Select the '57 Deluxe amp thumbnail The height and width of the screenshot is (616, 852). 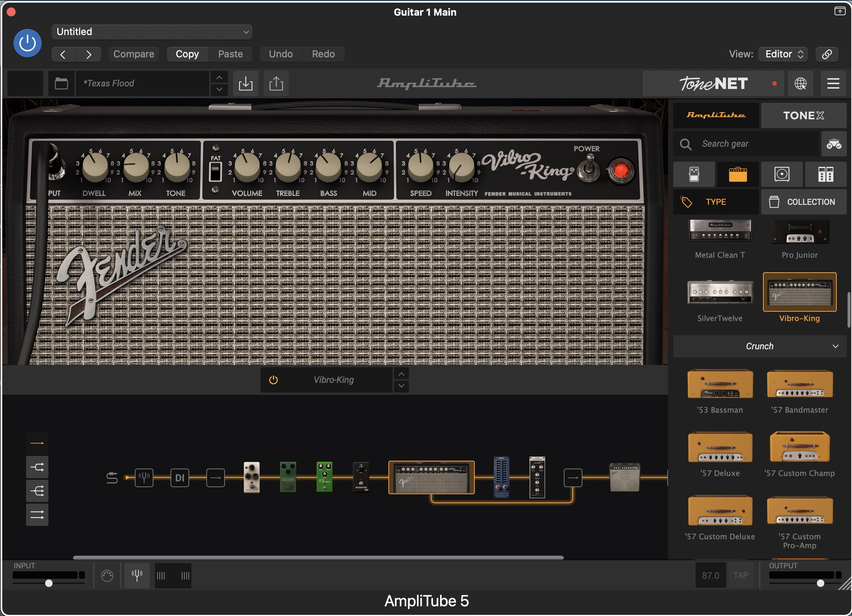tap(720, 447)
